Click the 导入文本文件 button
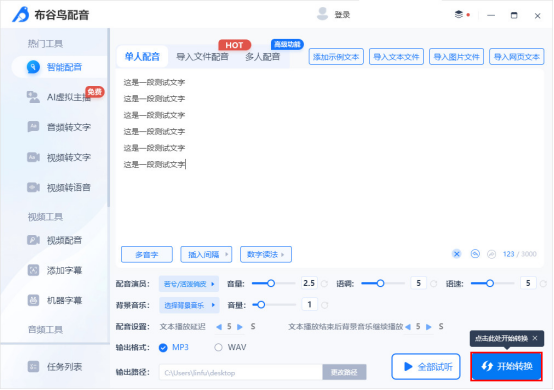The height and width of the screenshot is (390, 554). [396, 57]
